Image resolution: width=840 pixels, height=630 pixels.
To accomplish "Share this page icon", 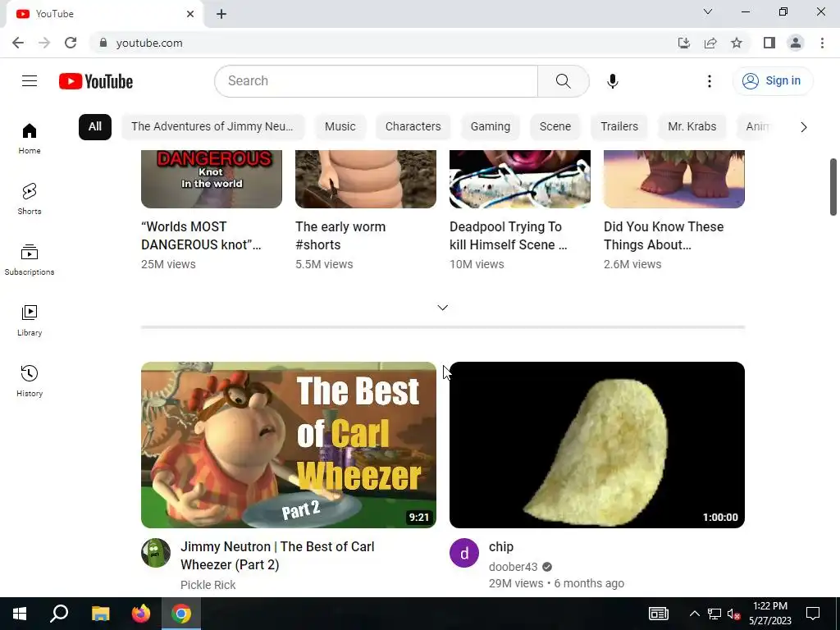I will [710, 43].
